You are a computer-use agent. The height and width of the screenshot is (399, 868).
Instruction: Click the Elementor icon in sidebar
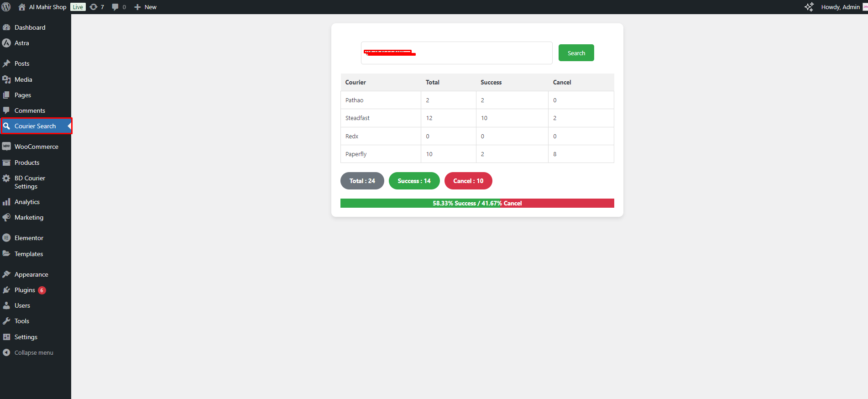[x=6, y=238]
